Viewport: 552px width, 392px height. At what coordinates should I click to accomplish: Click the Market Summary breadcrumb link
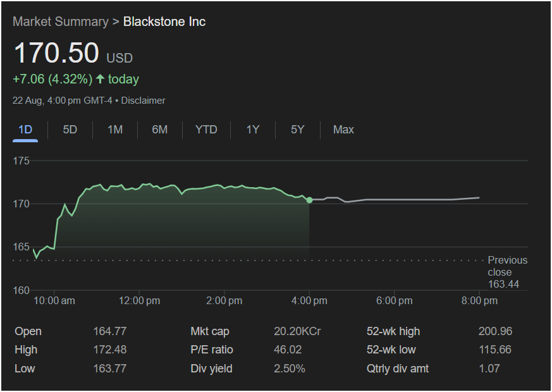(x=60, y=21)
